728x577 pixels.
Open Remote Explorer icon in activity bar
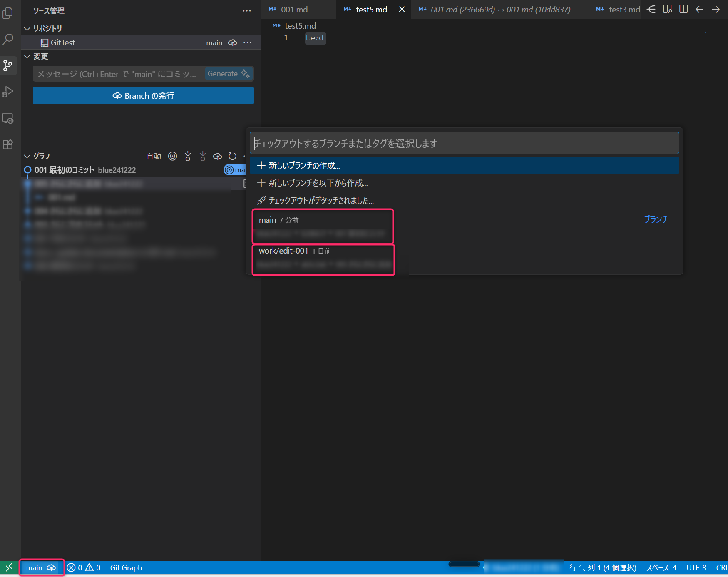[8, 118]
